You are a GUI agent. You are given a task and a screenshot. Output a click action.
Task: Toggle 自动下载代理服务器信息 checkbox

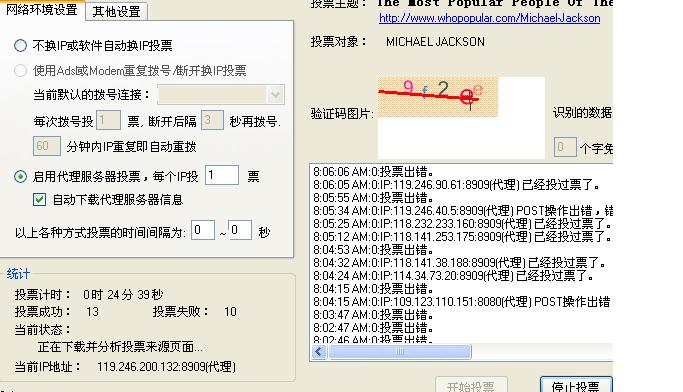point(40,199)
